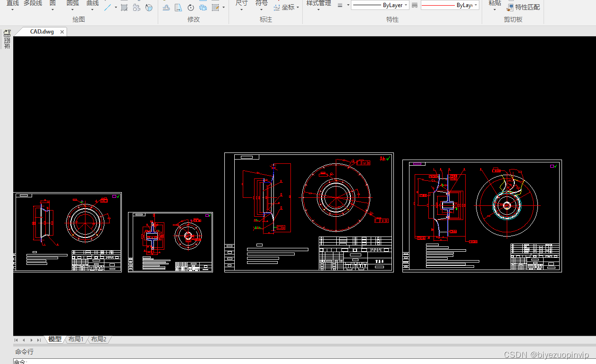Screen dimensions: 596x364
Task: Open the 符号 symbol tool
Action: [262, 3]
